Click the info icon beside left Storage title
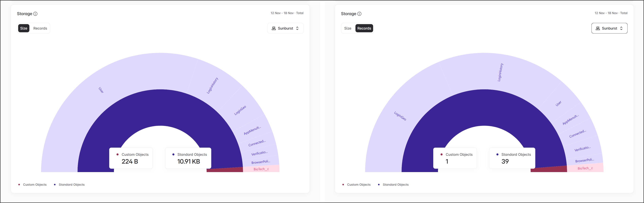The height and width of the screenshot is (203, 644). [35, 14]
